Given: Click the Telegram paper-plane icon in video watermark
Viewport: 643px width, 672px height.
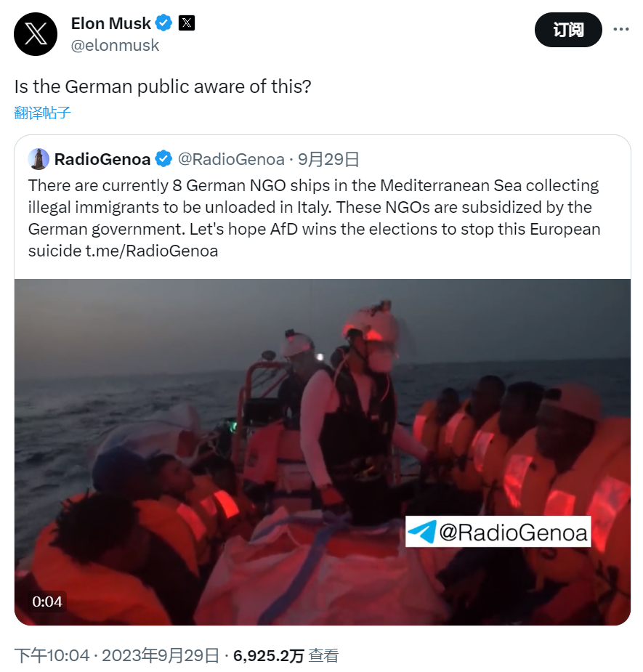Looking at the screenshot, I should (422, 532).
